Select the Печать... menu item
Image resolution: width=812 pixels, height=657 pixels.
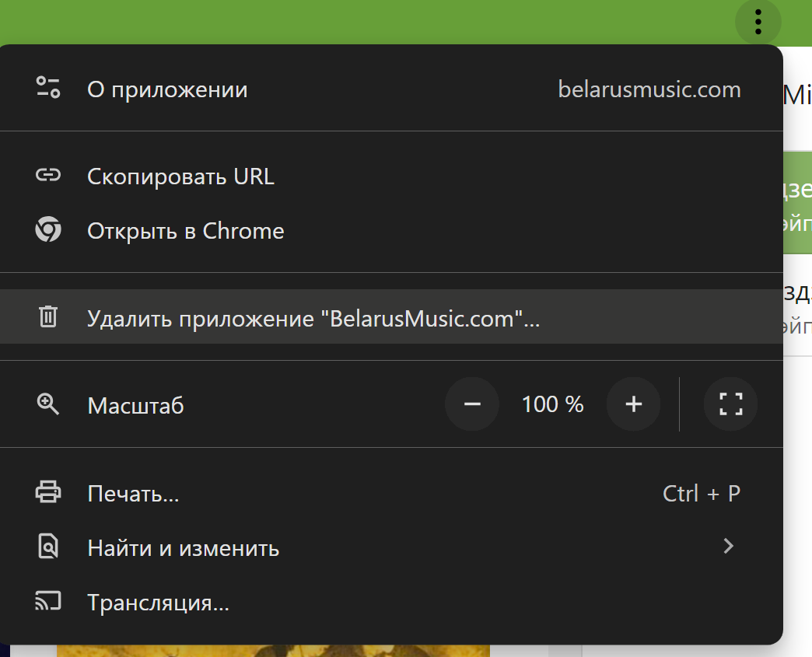point(133,493)
